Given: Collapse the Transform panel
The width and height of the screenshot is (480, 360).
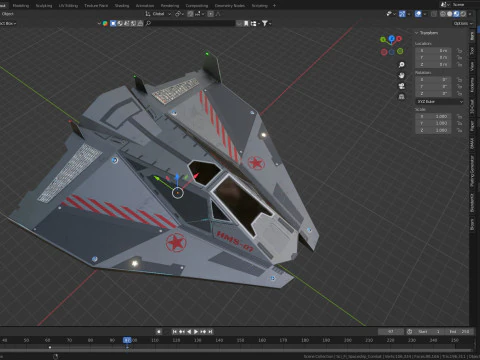Looking at the screenshot, I should (417, 33).
